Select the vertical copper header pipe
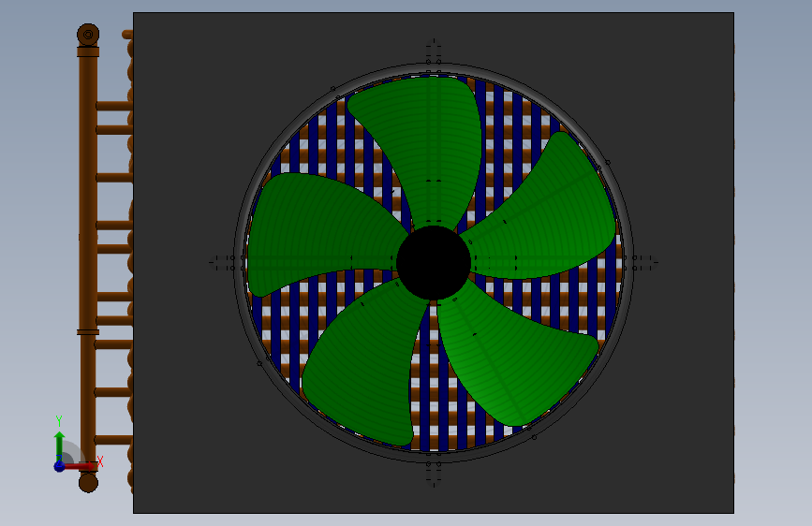 click(x=88, y=259)
